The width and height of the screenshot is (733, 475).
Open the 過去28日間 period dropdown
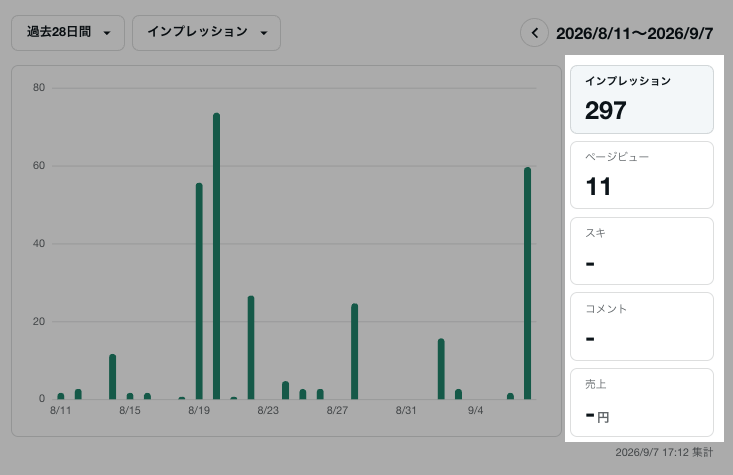[68, 33]
